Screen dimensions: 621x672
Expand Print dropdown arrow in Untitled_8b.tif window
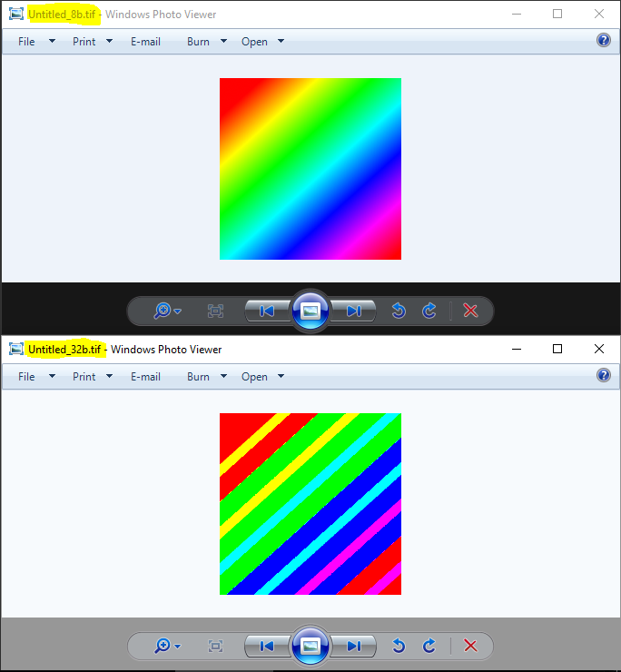109,41
